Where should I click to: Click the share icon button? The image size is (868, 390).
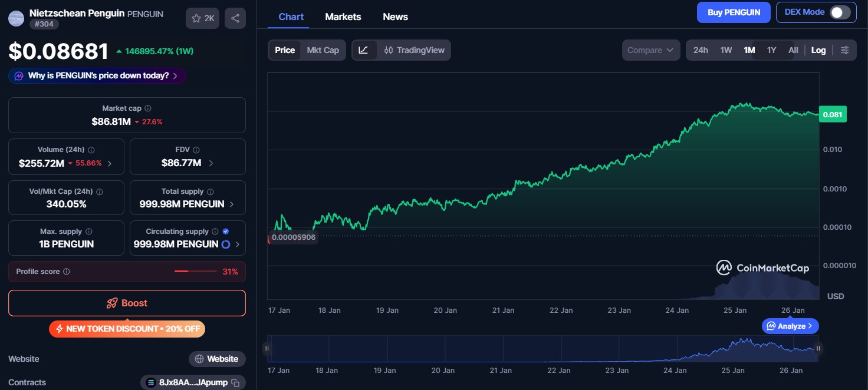tap(235, 18)
